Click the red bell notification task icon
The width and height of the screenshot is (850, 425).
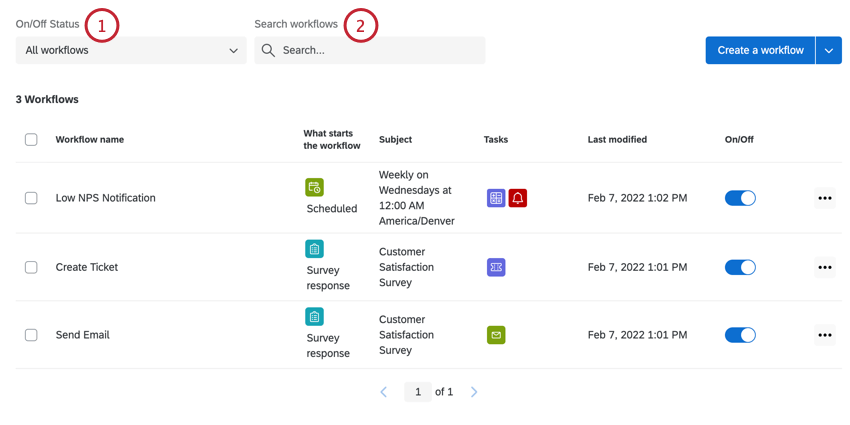[x=518, y=198]
